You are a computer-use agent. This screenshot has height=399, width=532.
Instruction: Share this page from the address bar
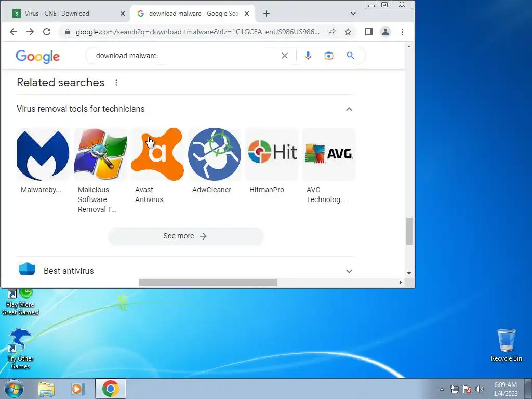coord(331,32)
